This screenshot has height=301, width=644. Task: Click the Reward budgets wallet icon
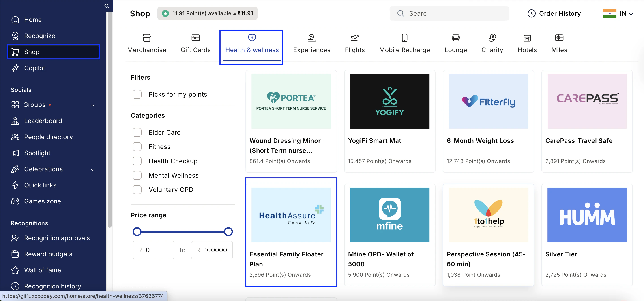point(15,254)
